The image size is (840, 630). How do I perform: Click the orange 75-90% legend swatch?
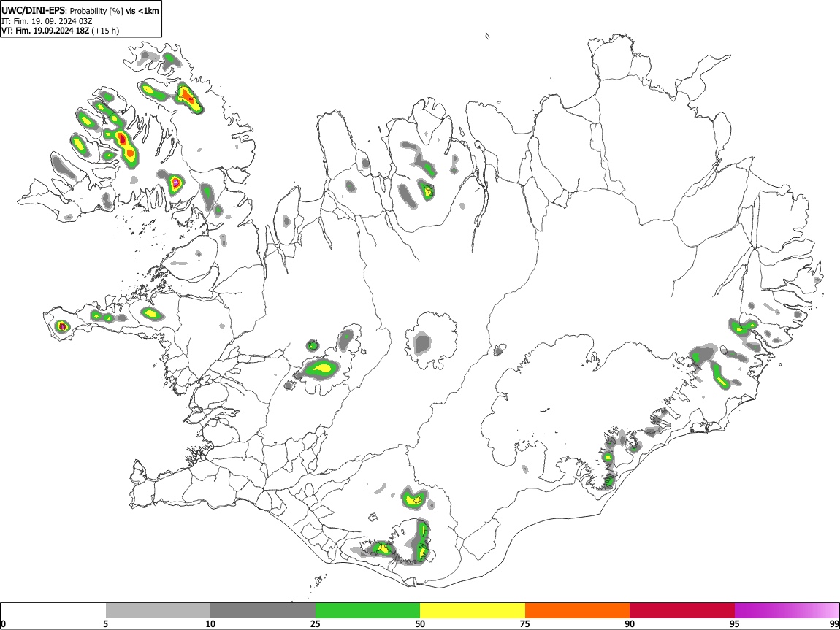tap(577, 610)
